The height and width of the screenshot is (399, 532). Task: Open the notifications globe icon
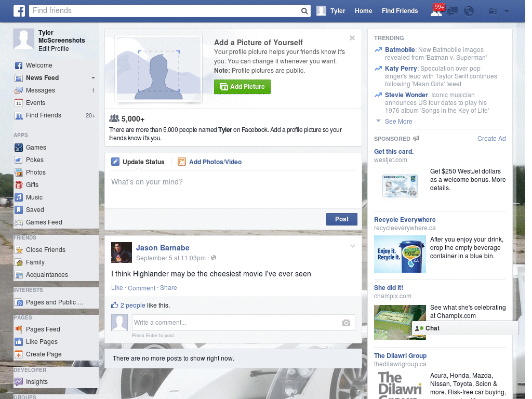[469, 11]
